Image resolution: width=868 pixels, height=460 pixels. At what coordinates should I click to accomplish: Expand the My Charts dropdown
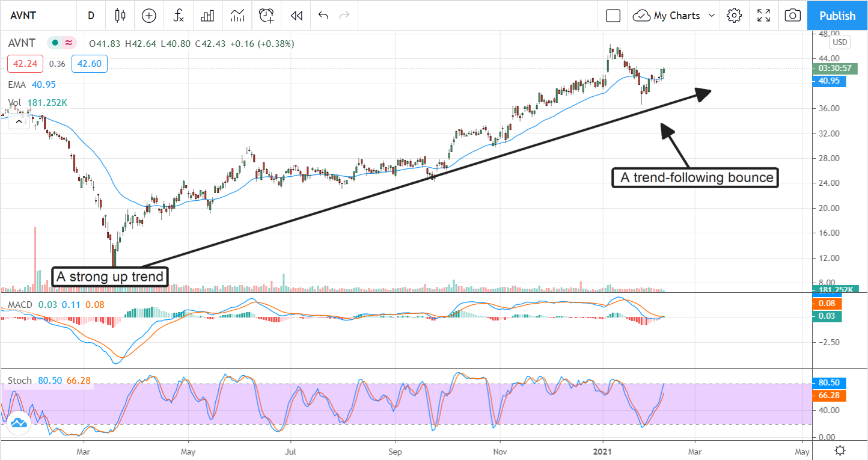click(676, 16)
